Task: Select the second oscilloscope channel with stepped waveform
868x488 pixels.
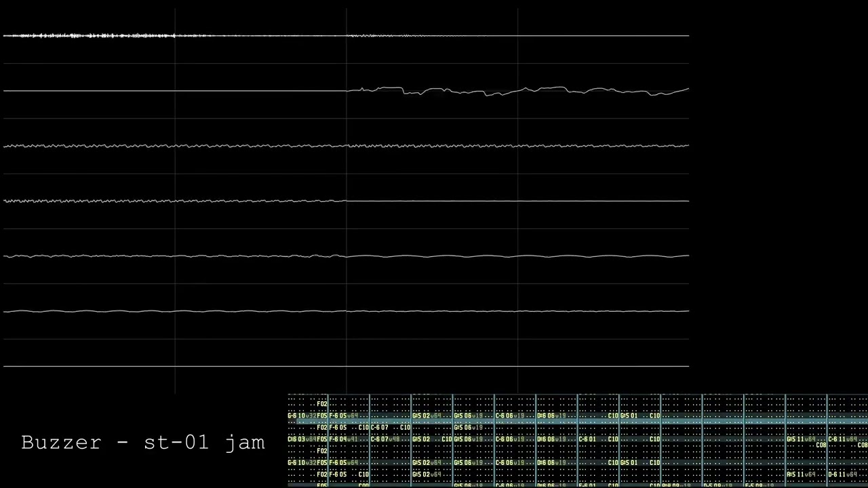Action: [x=346, y=91]
